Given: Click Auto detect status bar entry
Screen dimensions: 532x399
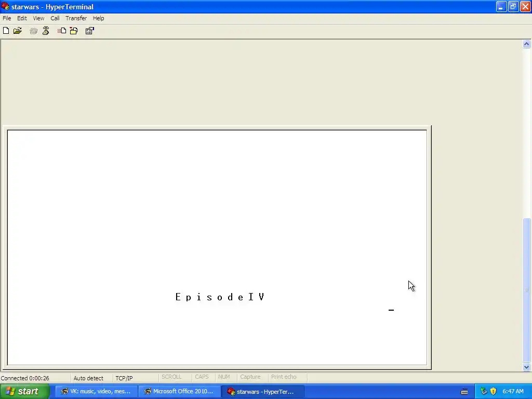Looking at the screenshot, I should tap(88, 378).
